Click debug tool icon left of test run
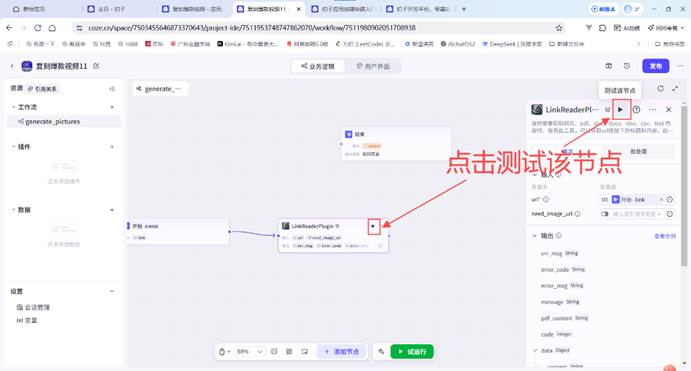Viewport: 691px width, 371px height. click(381, 351)
